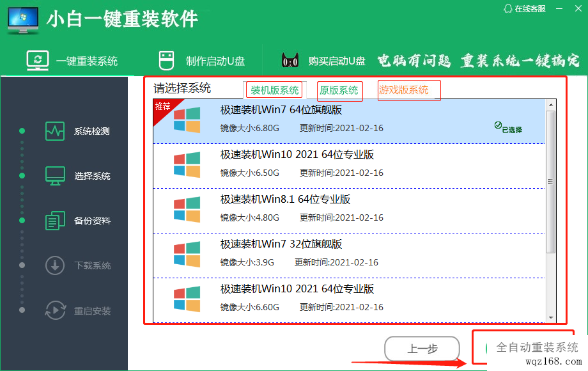Click Windows logo of Win8.1 64位专业版 row
Screen dimensions: 588x371
pos(187,209)
